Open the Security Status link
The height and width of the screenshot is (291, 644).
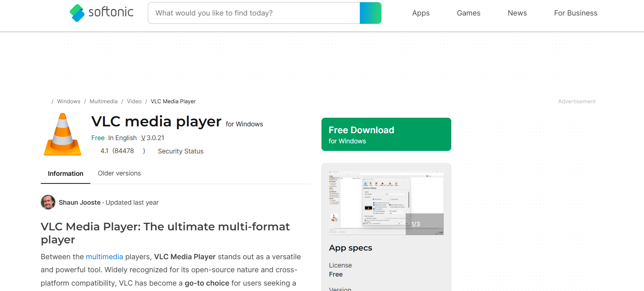click(x=180, y=151)
